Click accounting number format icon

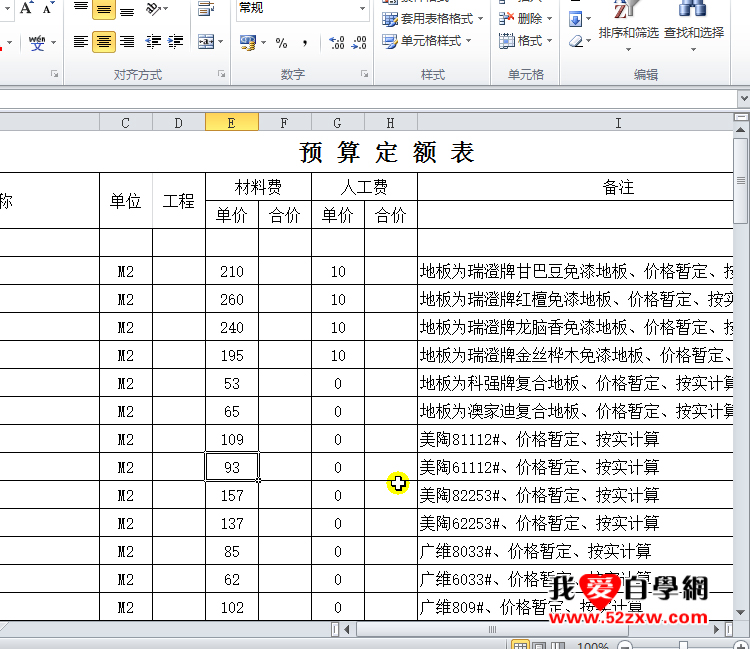pos(248,43)
